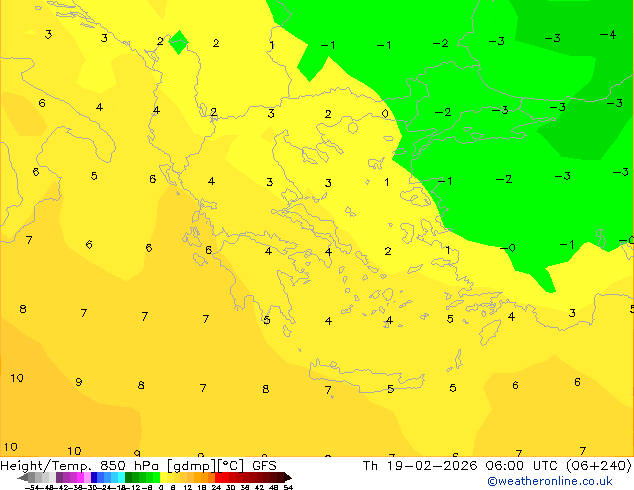Image resolution: width=634 pixels, height=490 pixels.
Task: Click the yellow legend swatch at 0
Action: pos(163,477)
